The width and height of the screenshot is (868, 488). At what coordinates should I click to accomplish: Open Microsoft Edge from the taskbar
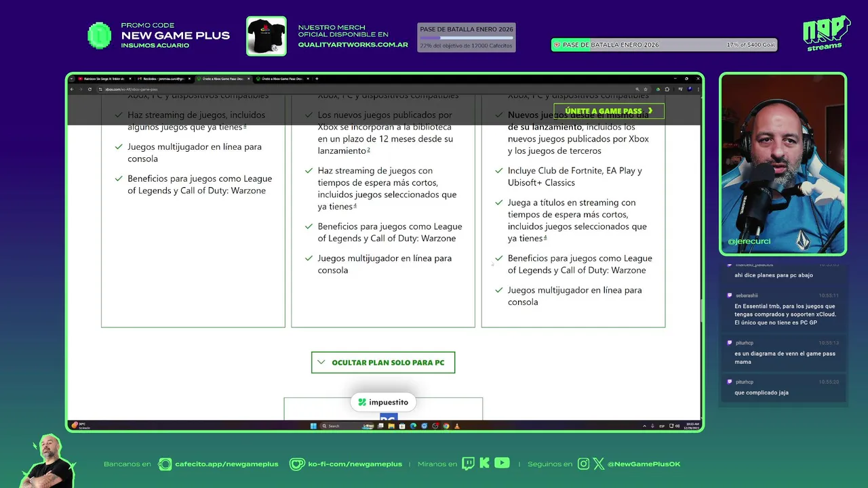click(413, 426)
